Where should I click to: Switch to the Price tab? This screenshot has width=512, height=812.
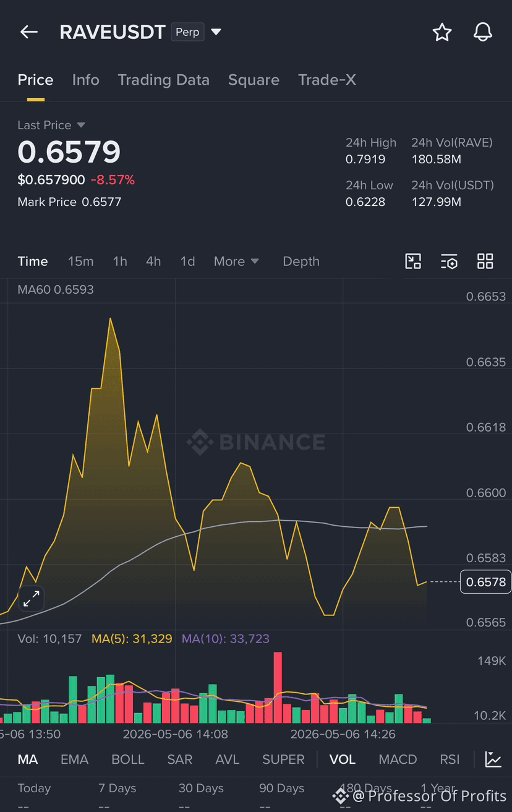[x=35, y=80]
